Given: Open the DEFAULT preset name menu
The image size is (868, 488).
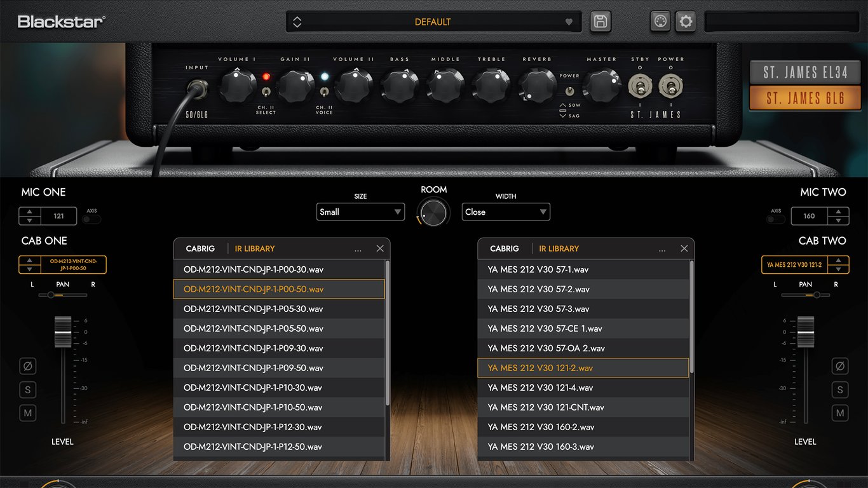Looking at the screenshot, I should [x=433, y=22].
